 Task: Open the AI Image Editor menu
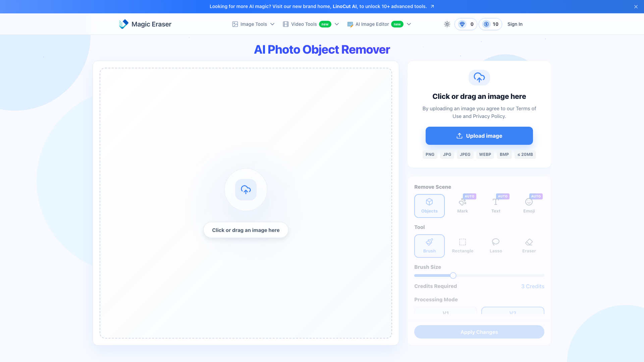click(x=379, y=24)
